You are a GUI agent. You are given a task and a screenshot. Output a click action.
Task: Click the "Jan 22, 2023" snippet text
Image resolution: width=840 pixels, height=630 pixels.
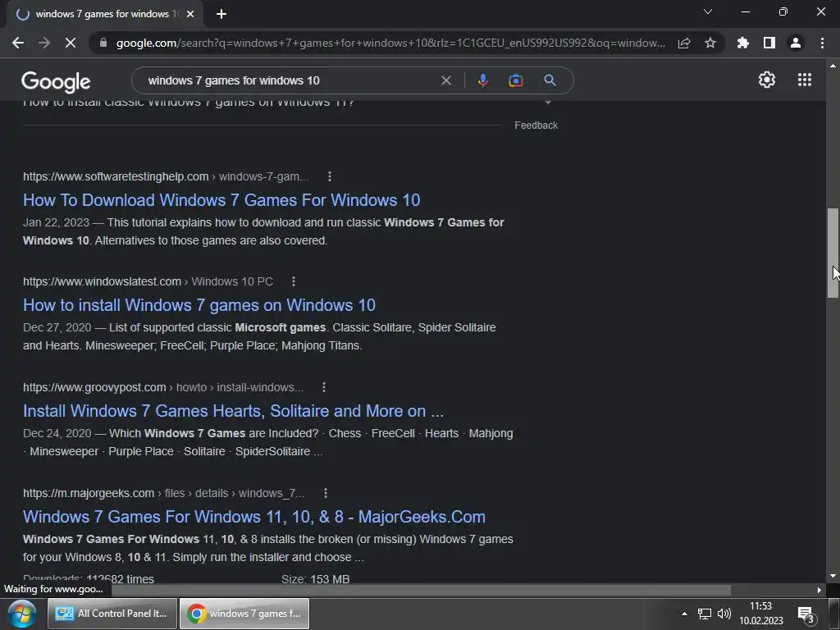click(56, 222)
